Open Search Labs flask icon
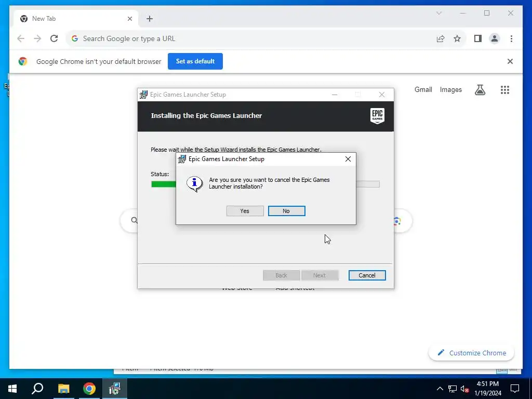Viewport: 532px width, 399px height. tap(480, 90)
